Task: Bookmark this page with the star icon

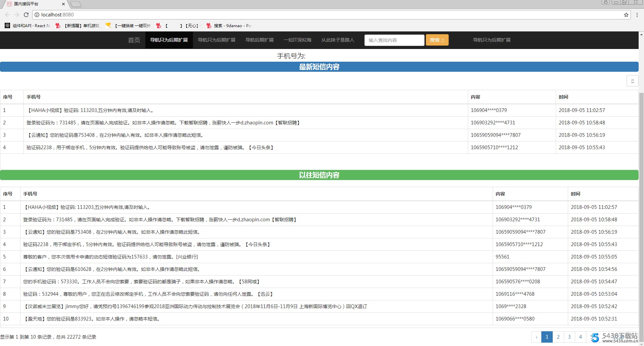Action: point(626,15)
